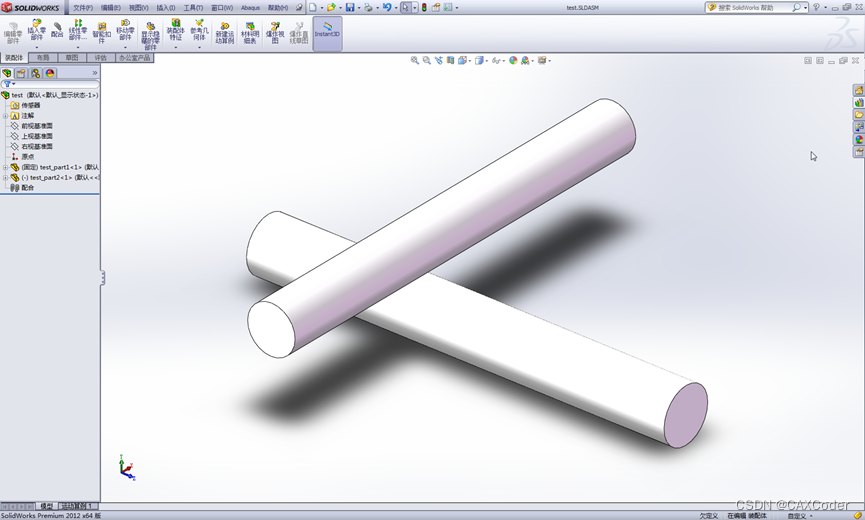Click the 配合 (Mate) tool icon
This screenshot has width=865, height=520.
pos(57,29)
